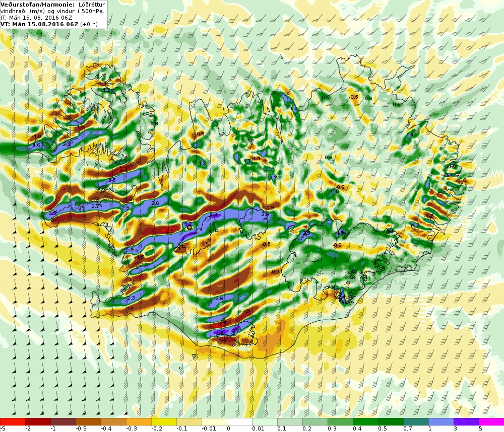Viewport: 504px width, 432px height.
Task: Click the bright yellow swatch above -0.2
Action: pyautogui.click(x=164, y=421)
